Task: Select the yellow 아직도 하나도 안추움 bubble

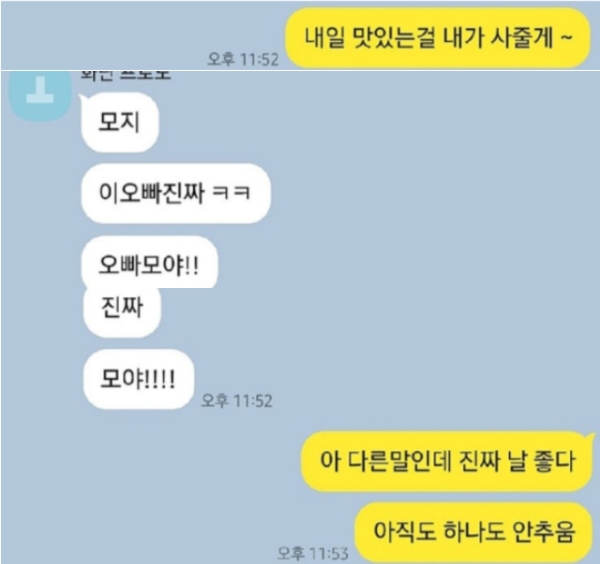Action: pos(474,532)
